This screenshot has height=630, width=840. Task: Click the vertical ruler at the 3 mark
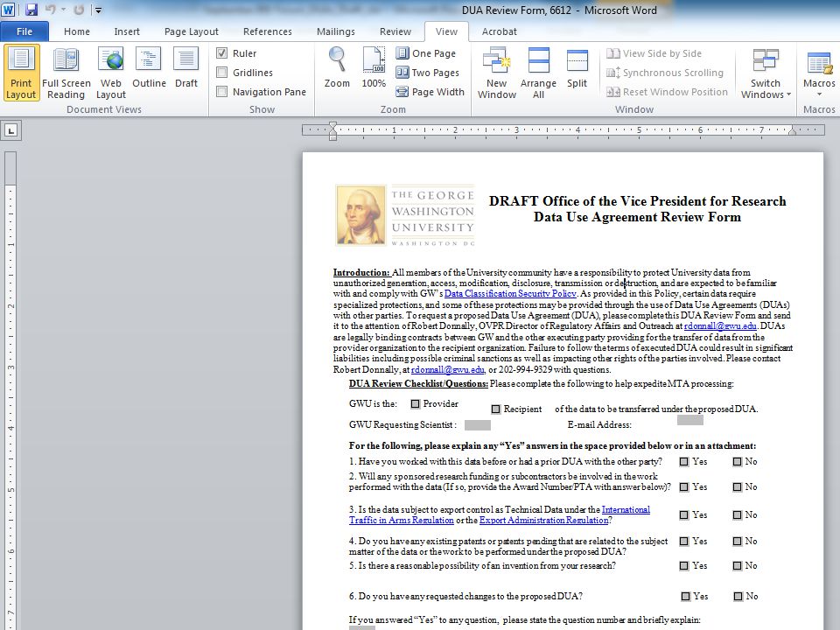pos(10,367)
